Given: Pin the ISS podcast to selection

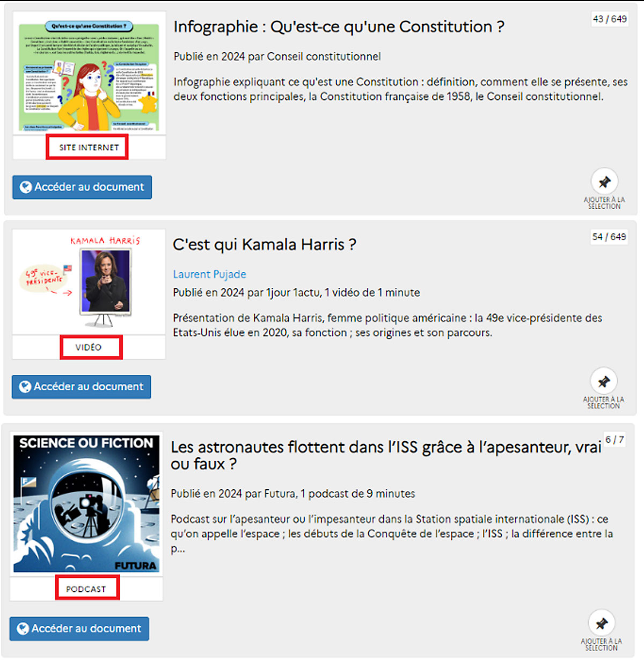Looking at the screenshot, I should 602,623.
